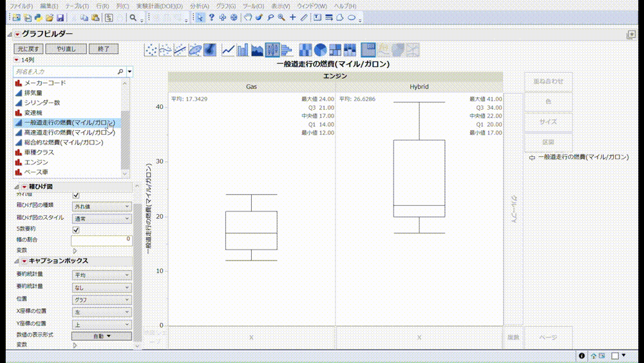Expand the 変数 triangle under キャプションボックス
This screenshot has height=363, width=644.
coord(75,346)
